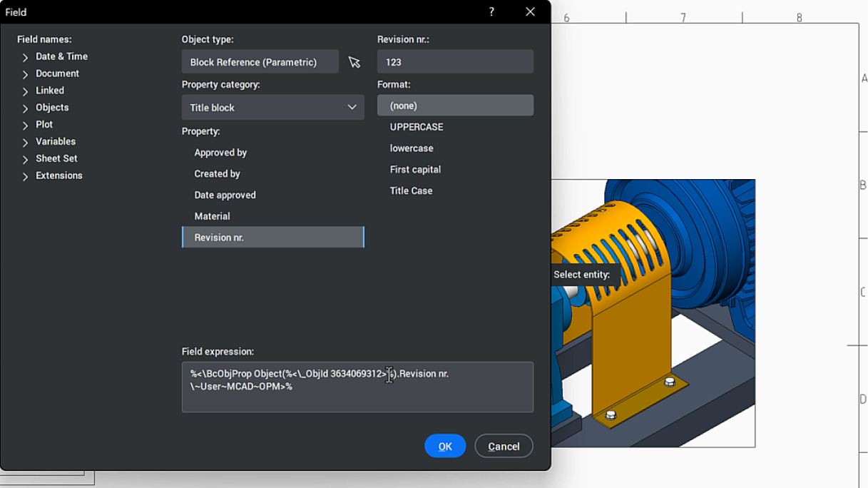This screenshot has height=488, width=868.
Task: Choose the Title Case format option
Action: tap(413, 190)
